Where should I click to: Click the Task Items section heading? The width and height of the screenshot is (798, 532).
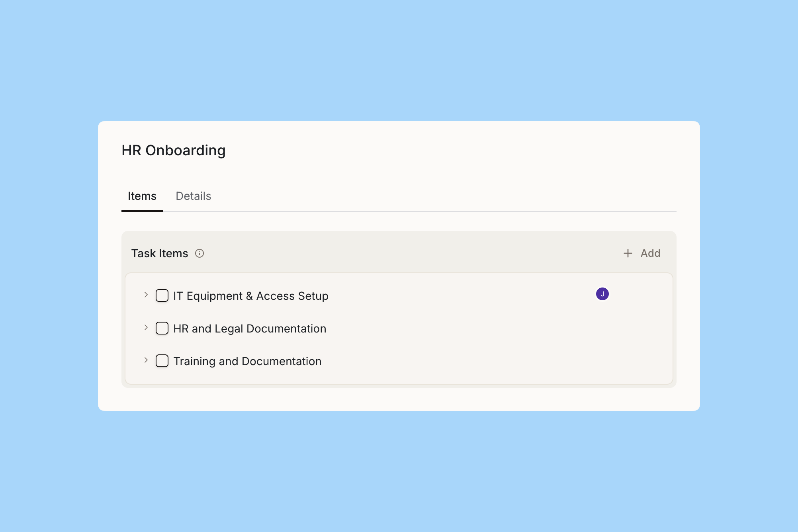[159, 254]
